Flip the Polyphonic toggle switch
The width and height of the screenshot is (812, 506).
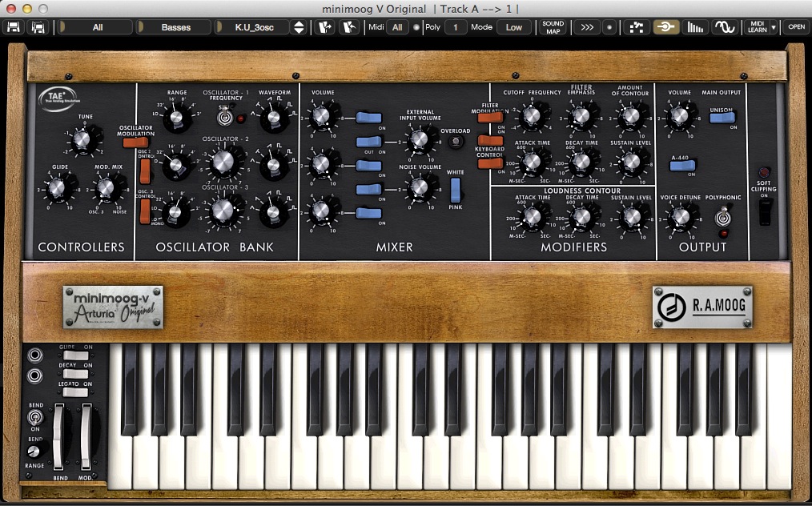coord(723,218)
